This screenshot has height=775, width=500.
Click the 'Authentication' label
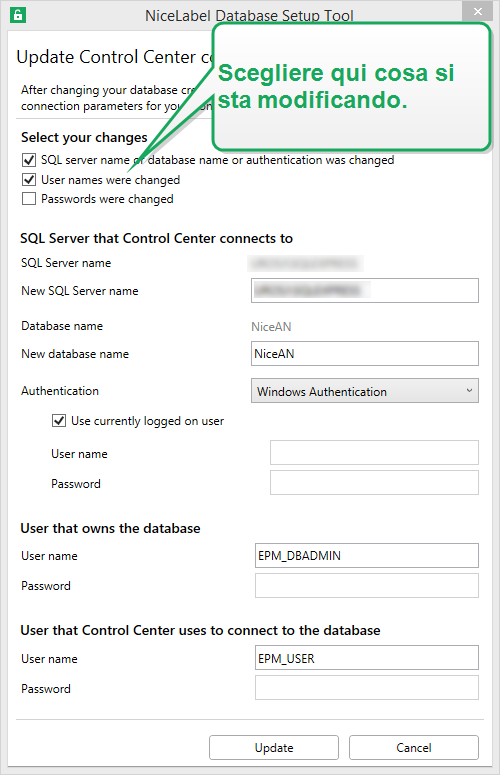(60, 391)
